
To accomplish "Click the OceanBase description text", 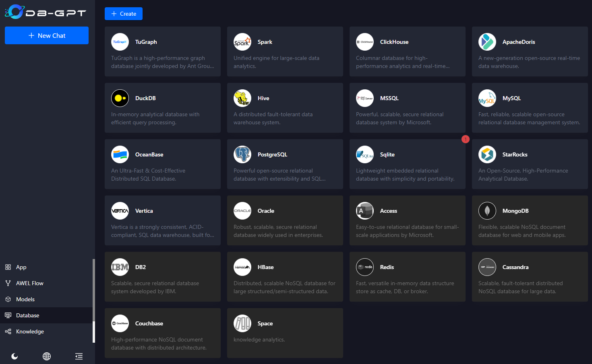I will point(148,175).
